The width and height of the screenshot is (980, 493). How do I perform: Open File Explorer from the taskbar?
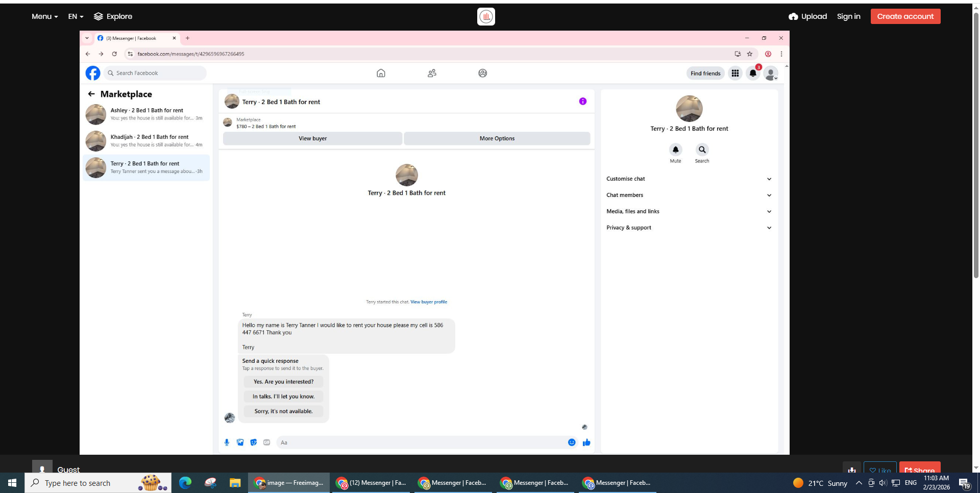point(235,483)
